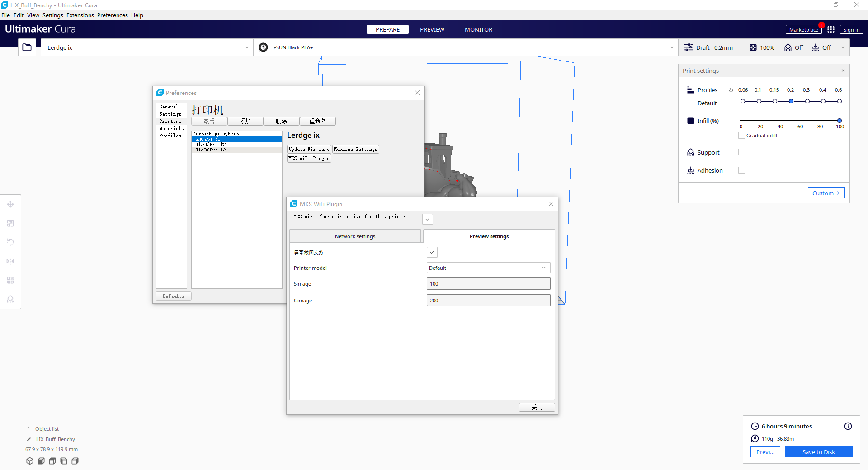Click the Machine Settings button for Lerdge ix
This screenshot has height=470, width=868.
[x=355, y=149]
